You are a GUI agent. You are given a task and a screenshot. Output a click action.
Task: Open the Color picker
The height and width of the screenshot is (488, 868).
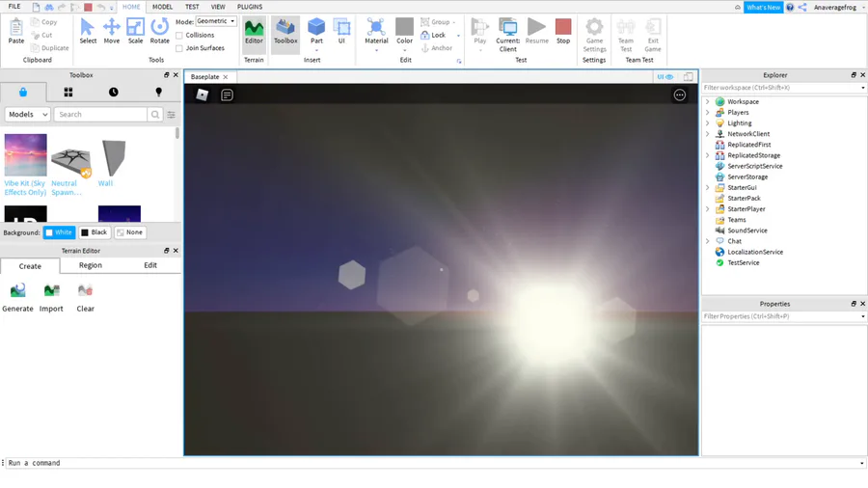coord(405,33)
